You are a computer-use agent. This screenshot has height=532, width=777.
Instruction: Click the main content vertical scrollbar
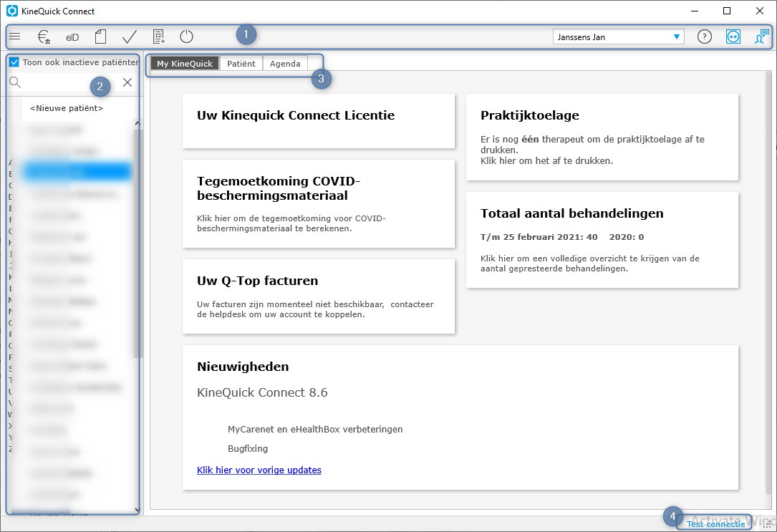[768, 282]
